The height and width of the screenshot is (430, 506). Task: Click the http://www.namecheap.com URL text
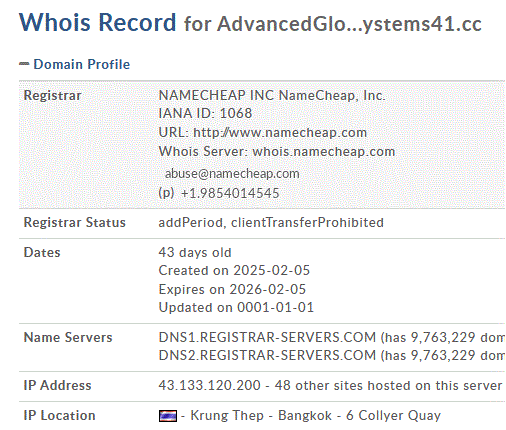pyautogui.click(x=280, y=133)
